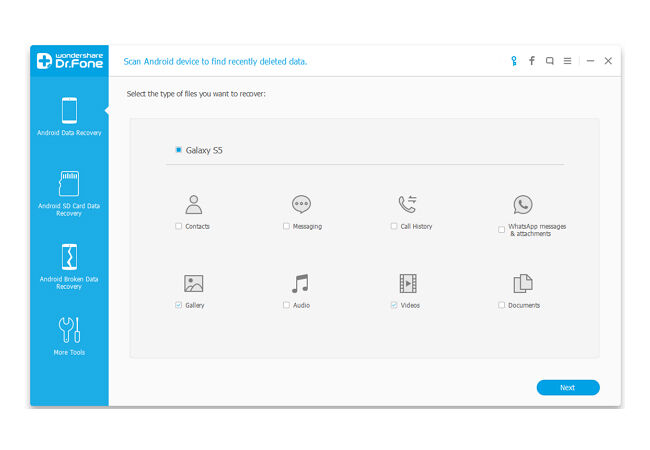650x450 pixels.
Task: Open More Tools in sidebar
Action: click(x=69, y=336)
